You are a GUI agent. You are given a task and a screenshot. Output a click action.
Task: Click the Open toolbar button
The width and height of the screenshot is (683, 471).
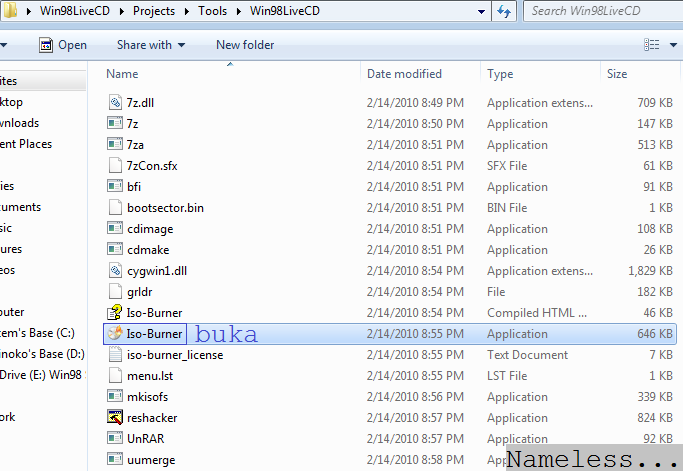pyautogui.click(x=63, y=45)
